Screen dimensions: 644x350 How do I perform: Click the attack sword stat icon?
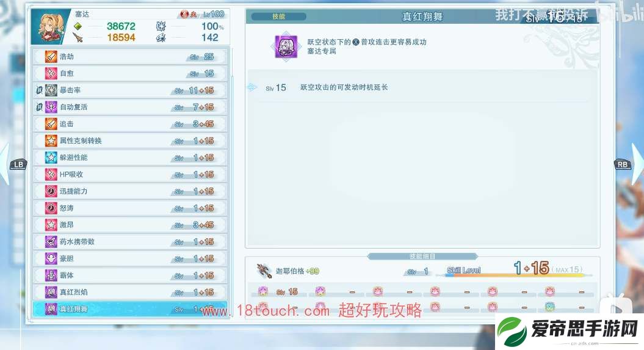(x=78, y=38)
